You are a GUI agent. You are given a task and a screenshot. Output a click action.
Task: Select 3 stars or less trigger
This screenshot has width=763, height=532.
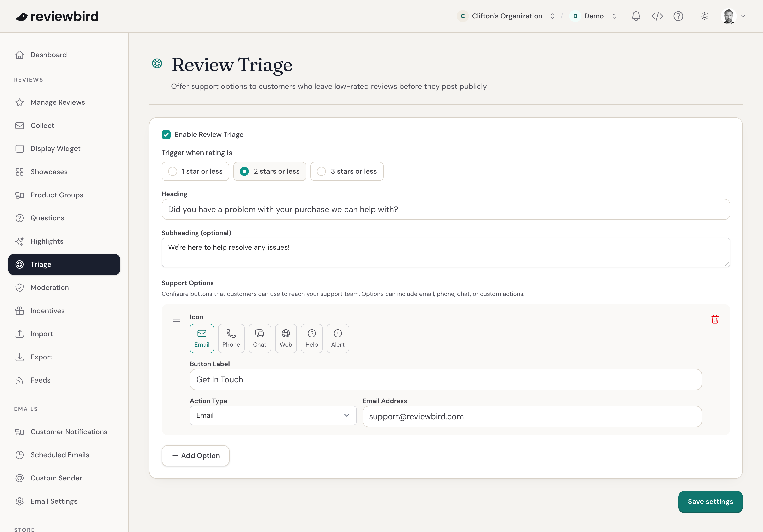pyautogui.click(x=347, y=171)
